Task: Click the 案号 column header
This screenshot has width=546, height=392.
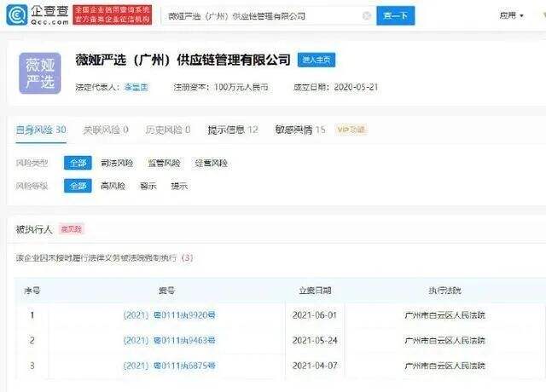Action: pos(167,291)
